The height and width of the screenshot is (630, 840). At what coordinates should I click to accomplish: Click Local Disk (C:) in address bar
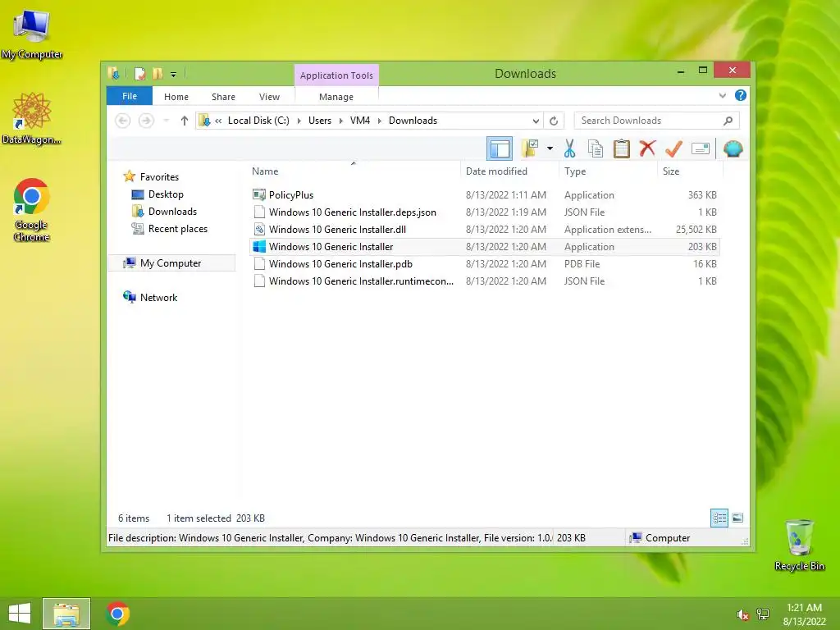(x=258, y=121)
